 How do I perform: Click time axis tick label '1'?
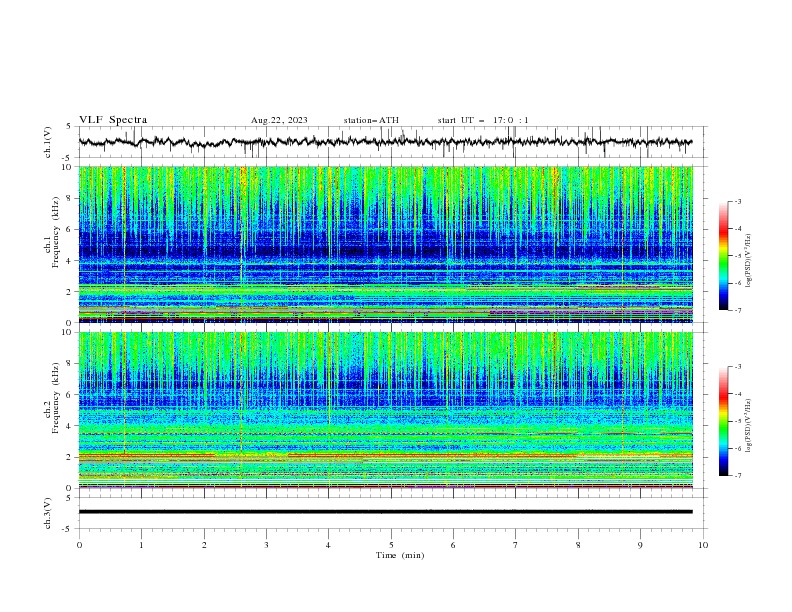tap(141, 545)
